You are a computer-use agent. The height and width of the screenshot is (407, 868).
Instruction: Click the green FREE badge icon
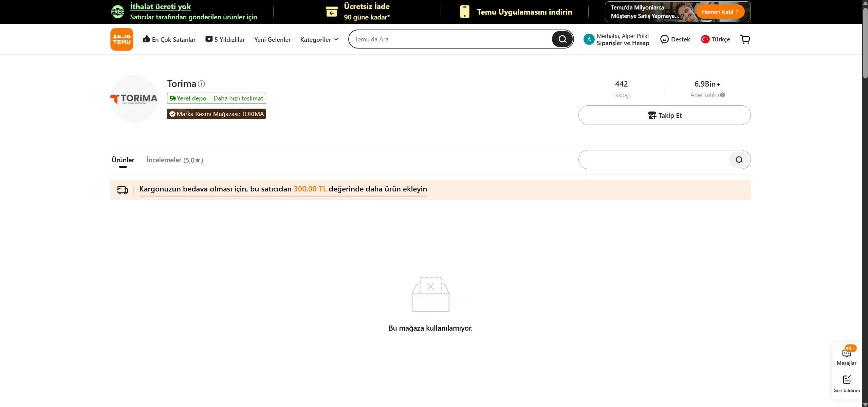click(x=118, y=12)
